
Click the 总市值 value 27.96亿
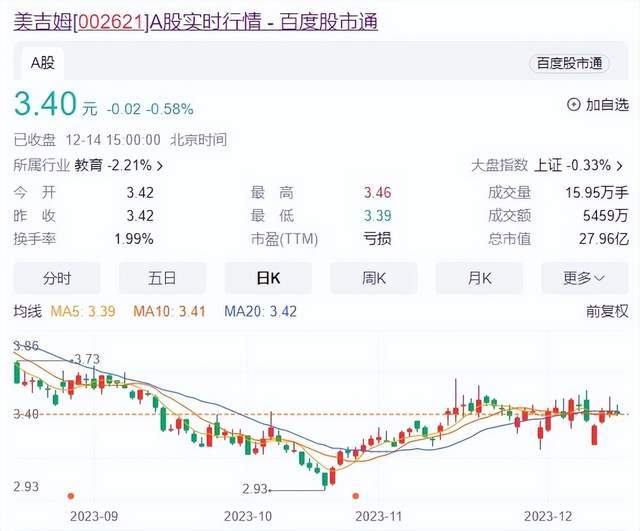[604, 239]
